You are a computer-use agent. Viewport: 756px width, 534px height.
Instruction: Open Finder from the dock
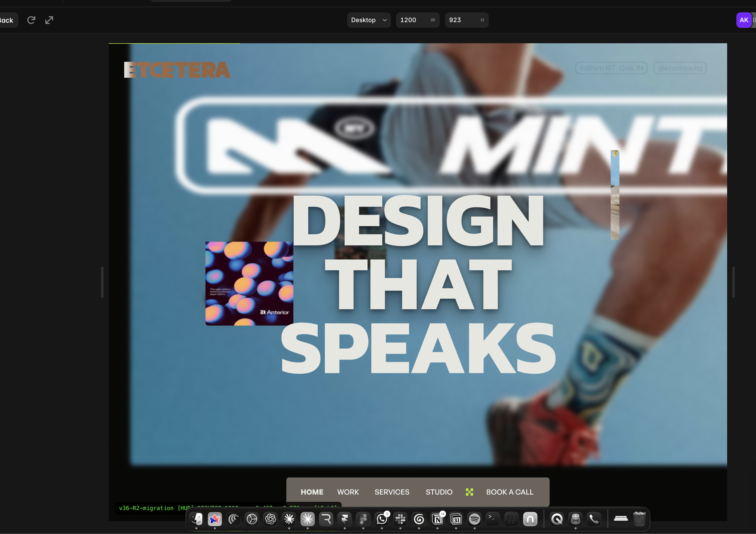(197, 519)
